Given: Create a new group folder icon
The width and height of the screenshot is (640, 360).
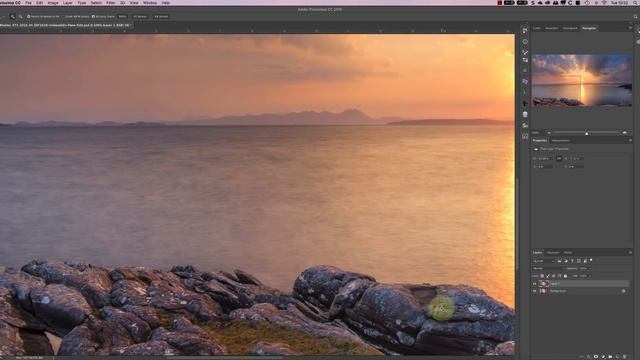Looking at the screenshot, I should pyautogui.click(x=610, y=356).
